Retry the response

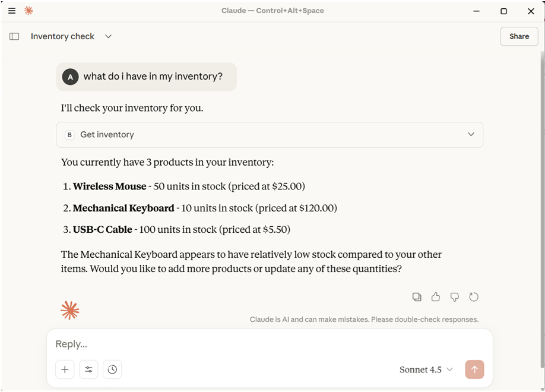[x=474, y=297]
